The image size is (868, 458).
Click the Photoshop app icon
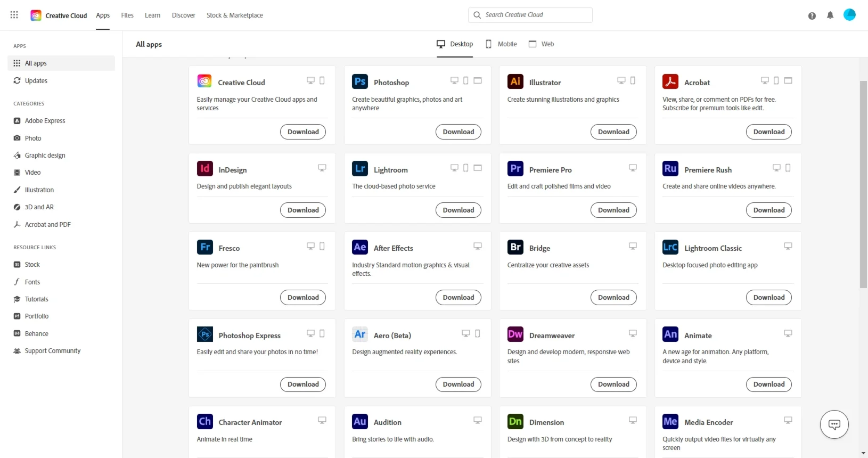tap(360, 81)
